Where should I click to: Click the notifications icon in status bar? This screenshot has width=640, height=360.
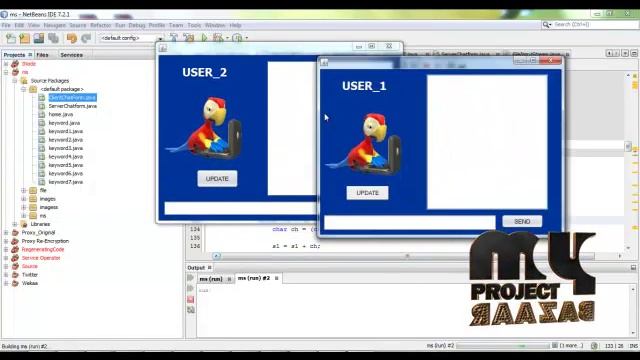point(594,346)
